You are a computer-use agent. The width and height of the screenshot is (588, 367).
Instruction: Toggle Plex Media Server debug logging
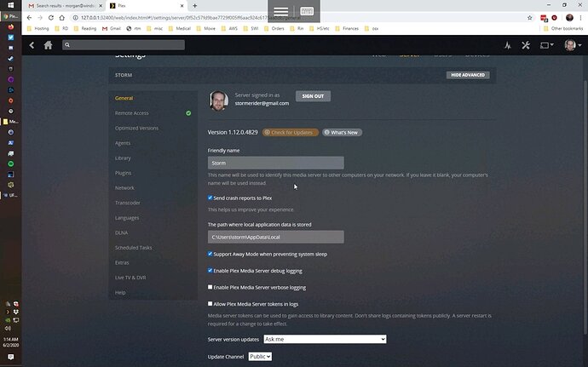point(210,270)
